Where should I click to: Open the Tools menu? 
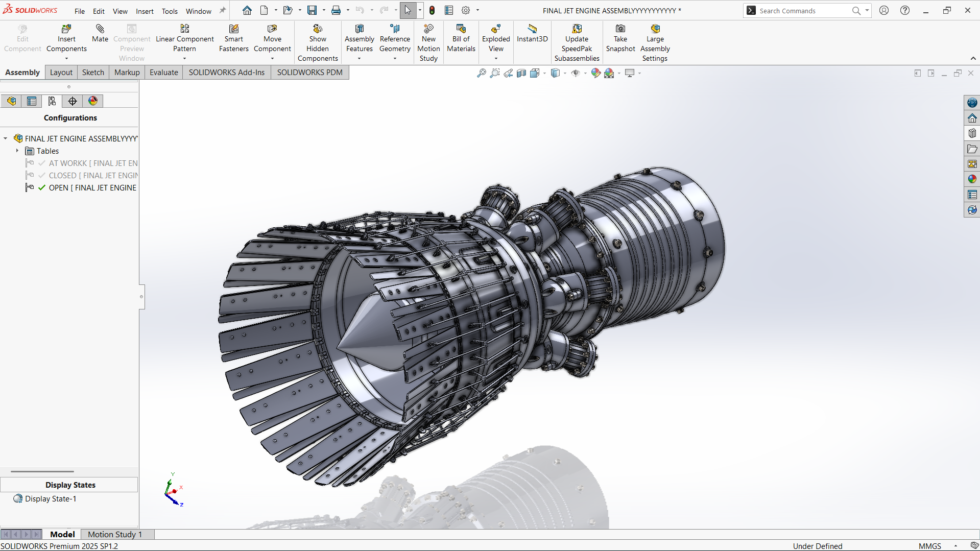click(x=170, y=11)
